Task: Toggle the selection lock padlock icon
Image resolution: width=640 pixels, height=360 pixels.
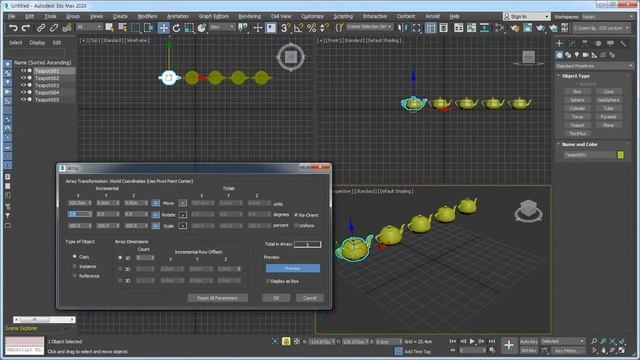Action: tap(286, 341)
